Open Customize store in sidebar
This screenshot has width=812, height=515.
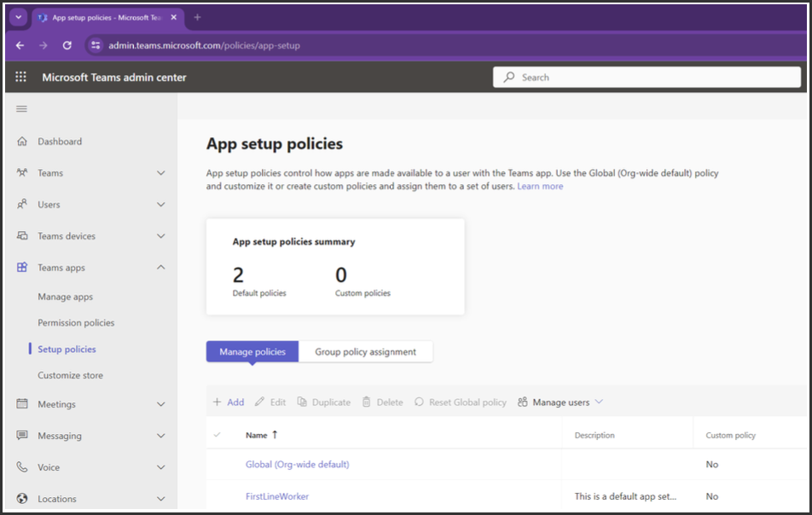[x=71, y=375]
